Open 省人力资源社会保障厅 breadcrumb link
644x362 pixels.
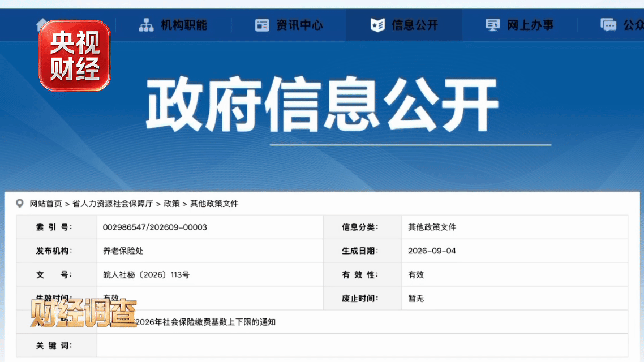(113, 204)
